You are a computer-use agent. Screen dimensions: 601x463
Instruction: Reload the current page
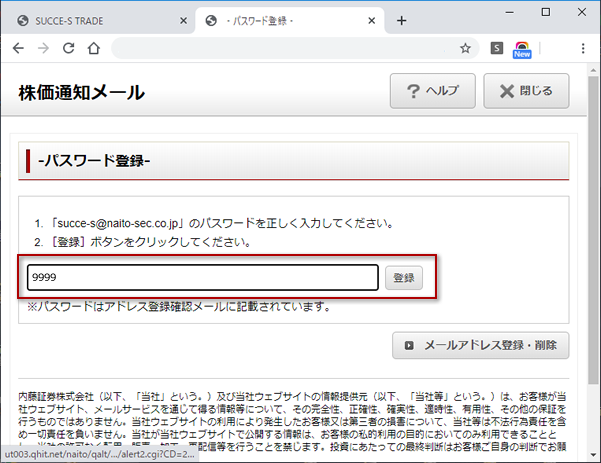68,48
